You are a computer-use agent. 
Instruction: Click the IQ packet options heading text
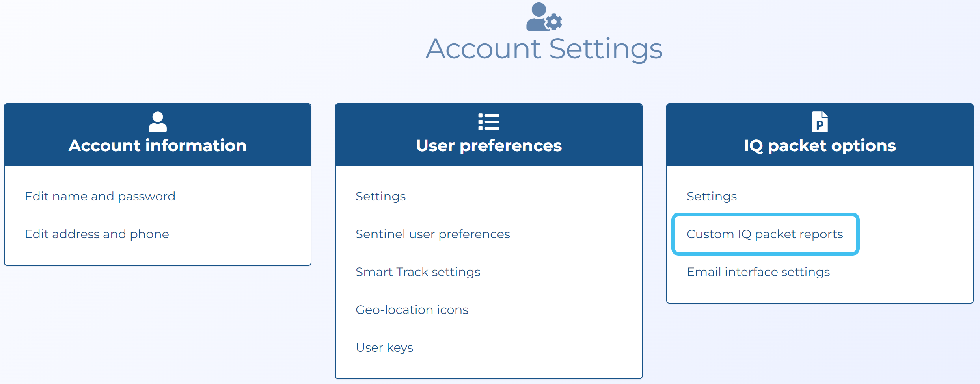(820, 146)
